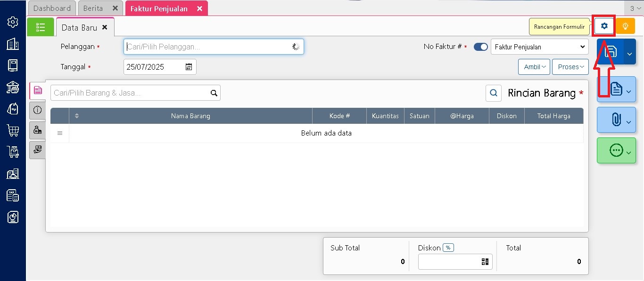Image resolution: width=644 pixels, height=281 pixels.
Task: Expand the Proses dropdown menu
Action: pyautogui.click(x=570, y=67)
